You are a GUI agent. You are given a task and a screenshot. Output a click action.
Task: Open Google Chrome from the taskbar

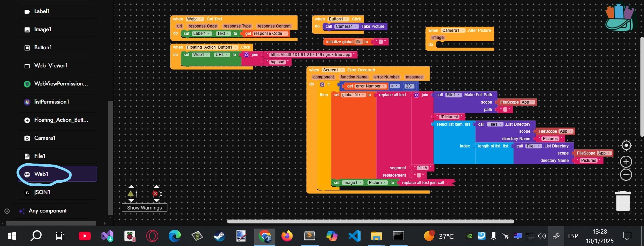(x=265, y=237)
